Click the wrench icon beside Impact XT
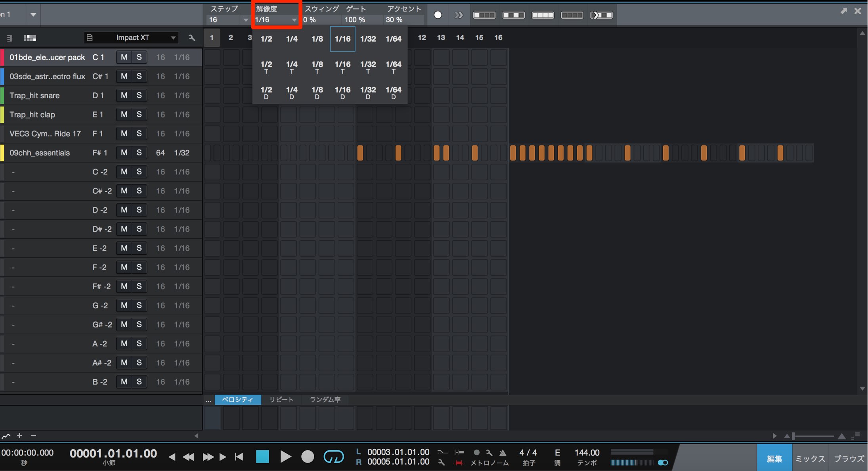The image size is (868, 471). 192,38
